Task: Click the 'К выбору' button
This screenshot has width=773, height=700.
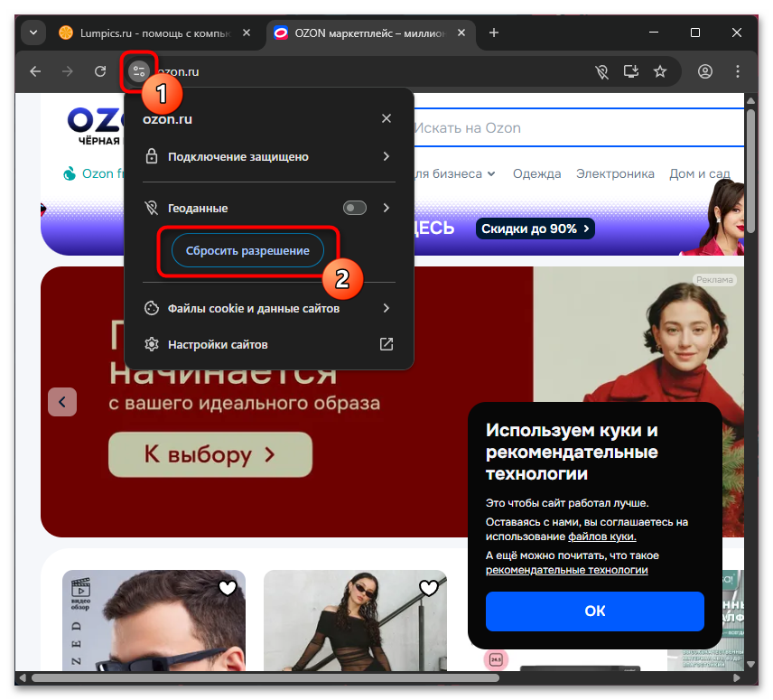Action: click(x=210, y=454)
